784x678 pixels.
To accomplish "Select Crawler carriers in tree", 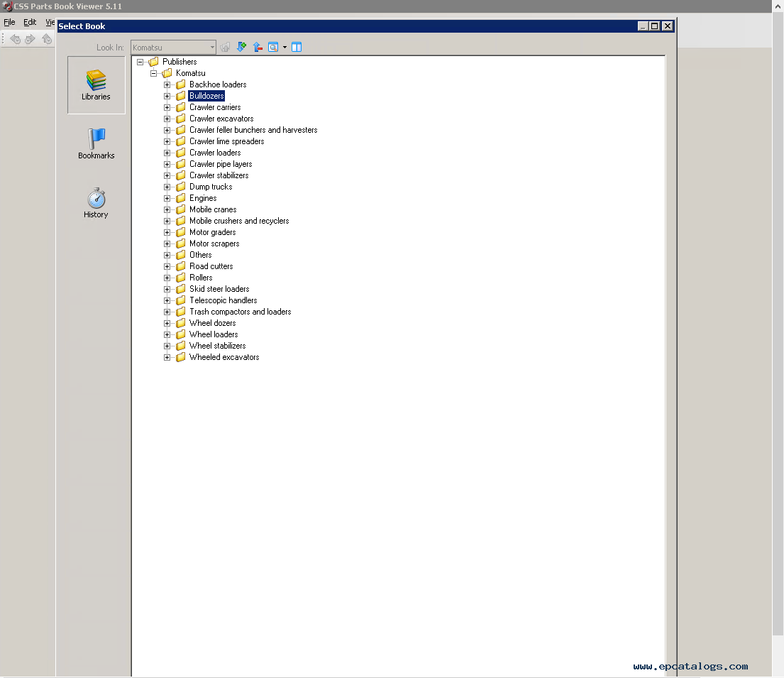I will (x=215, y=107).
